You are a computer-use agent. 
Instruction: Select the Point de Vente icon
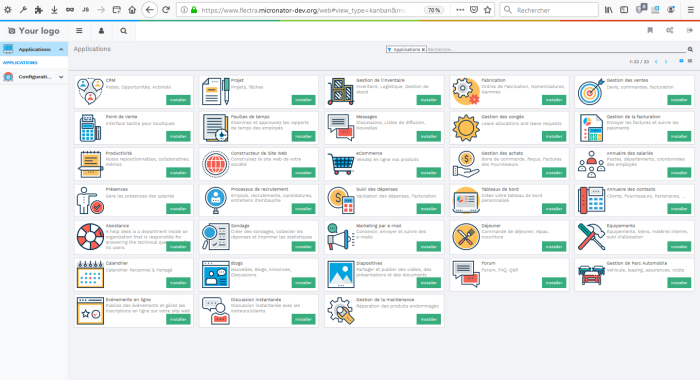[90, 128]
